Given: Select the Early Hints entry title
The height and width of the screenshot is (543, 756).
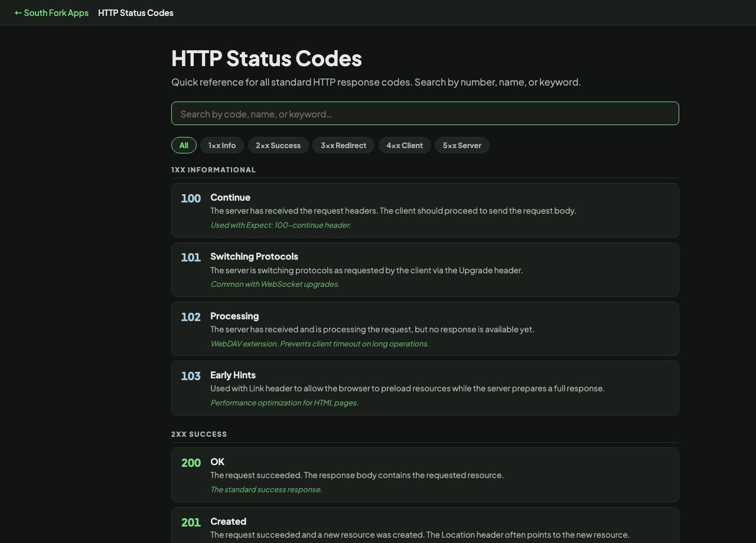Looking at the screenshot, I should pos(233,375).
